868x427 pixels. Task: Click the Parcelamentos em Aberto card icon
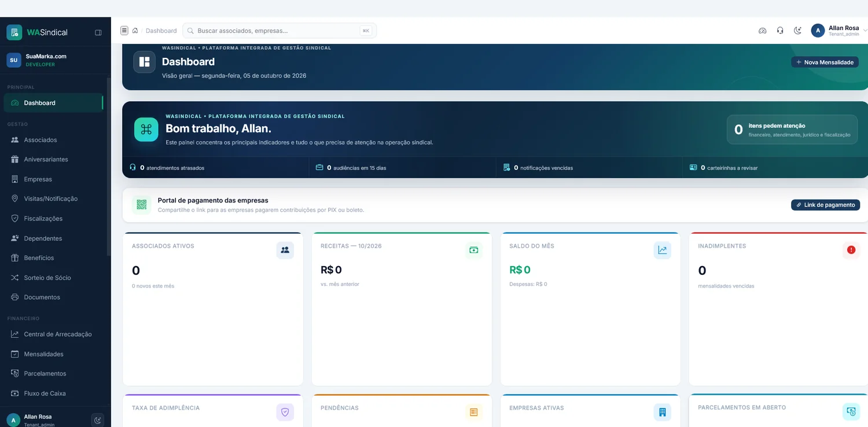851,411
